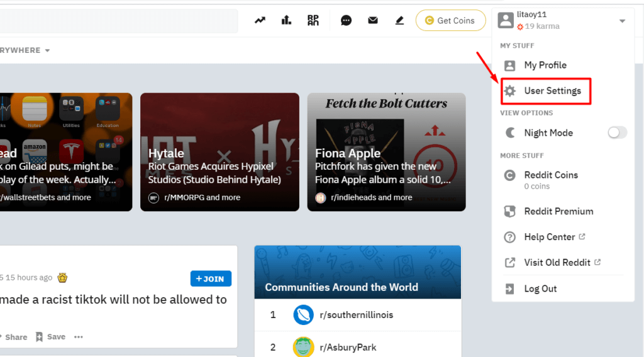
Task: Click the Communities Around the World banner
Action: coord(358,272)
